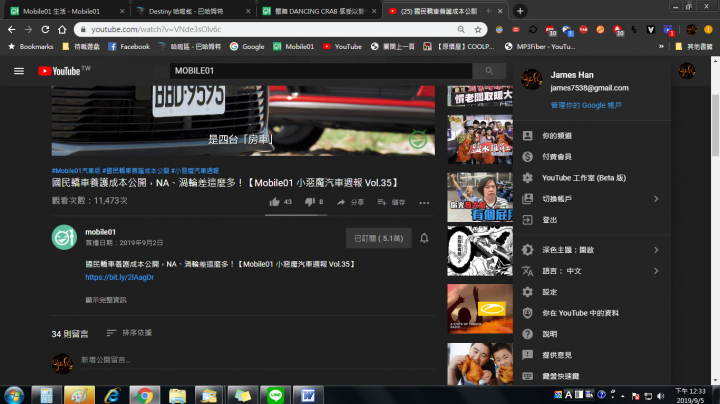Expand the 深色主題：開啟 option

[591, 250]
